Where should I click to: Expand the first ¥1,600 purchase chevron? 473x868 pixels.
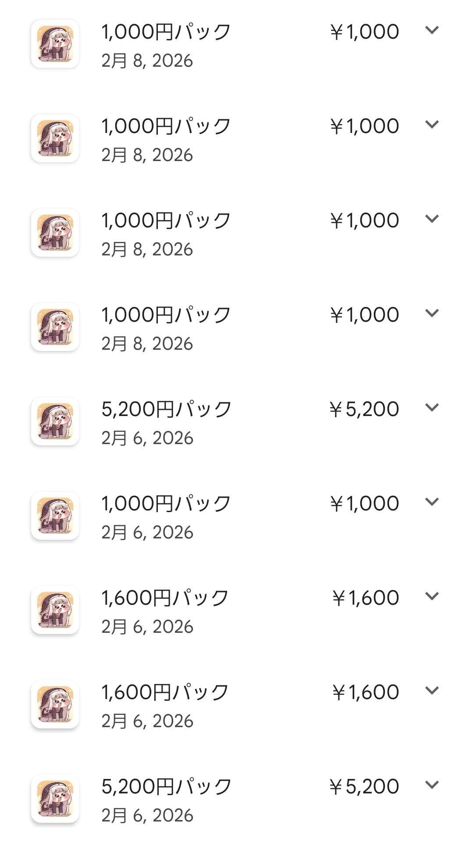tap(432, 596)
